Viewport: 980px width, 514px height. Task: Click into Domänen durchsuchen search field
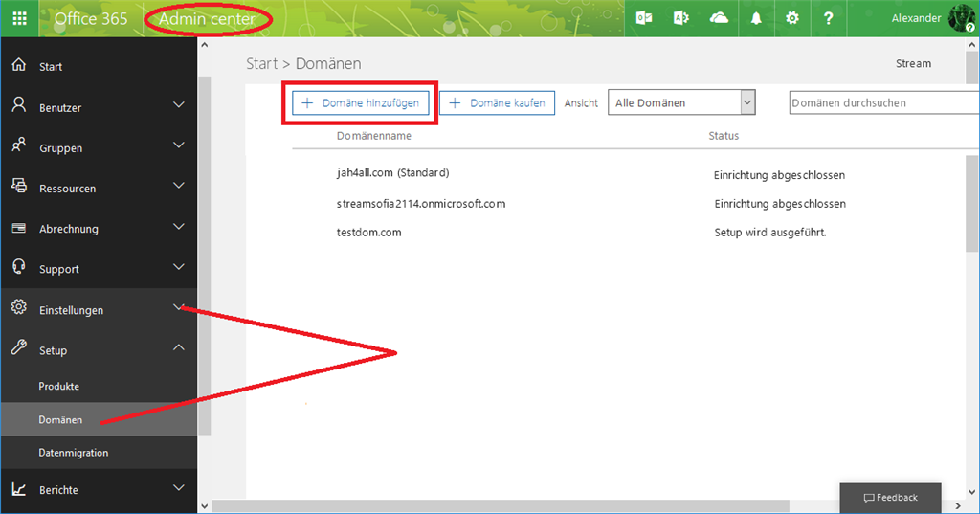coord(883,102)
